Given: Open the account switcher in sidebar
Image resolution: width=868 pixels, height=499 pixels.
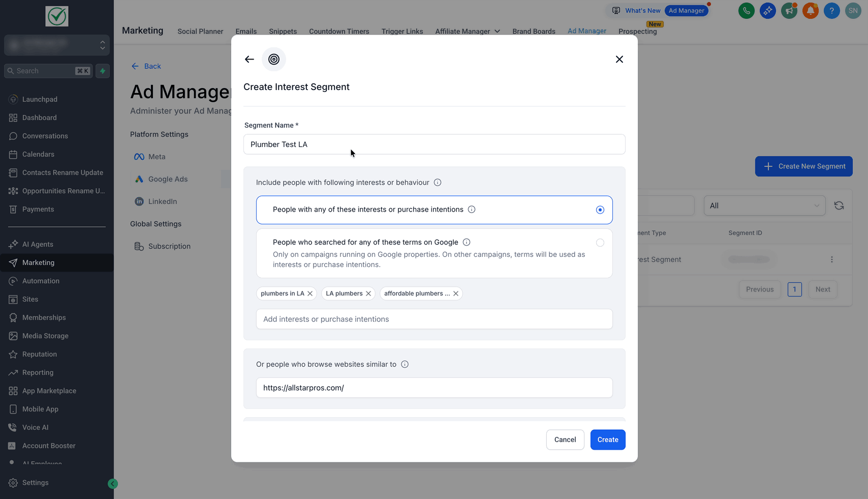Looking at the screenshot, I should point(57,45).
